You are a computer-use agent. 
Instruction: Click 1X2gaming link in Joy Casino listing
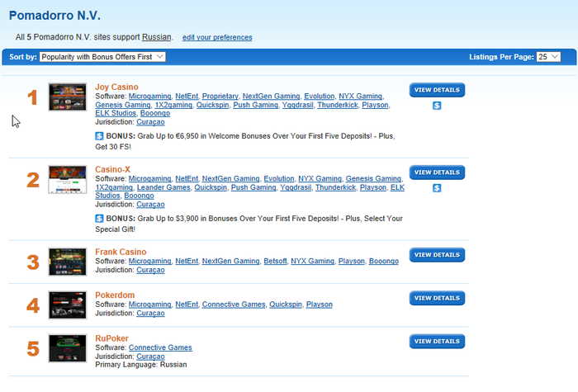pos(173,105)
